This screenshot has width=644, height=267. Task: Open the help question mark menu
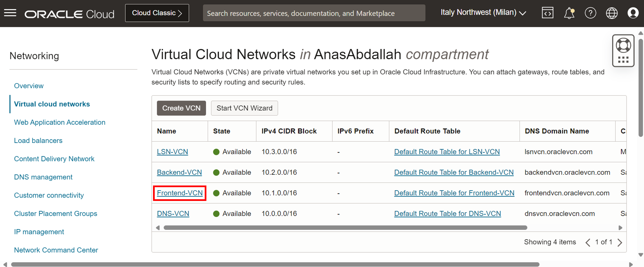(x=590, y=13)
